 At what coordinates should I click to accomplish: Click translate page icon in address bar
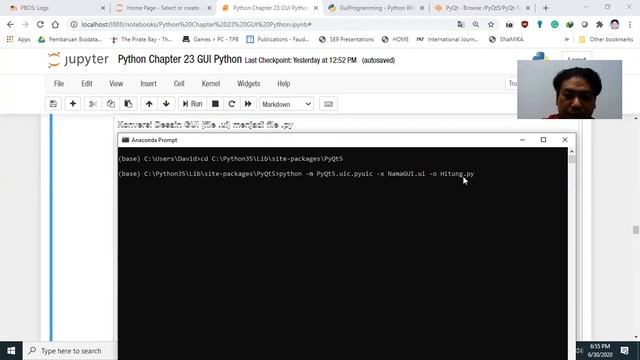click(461, 24)
